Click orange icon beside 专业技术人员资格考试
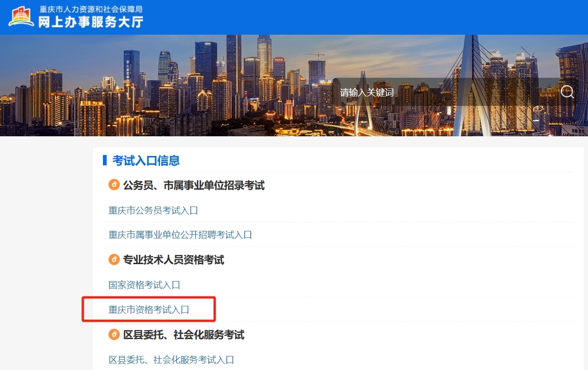The width and height of the screenshot is (588, 370). (114, 259)
